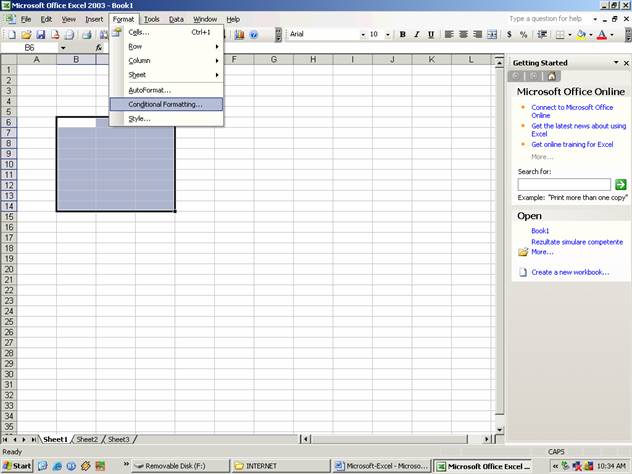Open the Font Color dropdown arrow

point(612,35)
